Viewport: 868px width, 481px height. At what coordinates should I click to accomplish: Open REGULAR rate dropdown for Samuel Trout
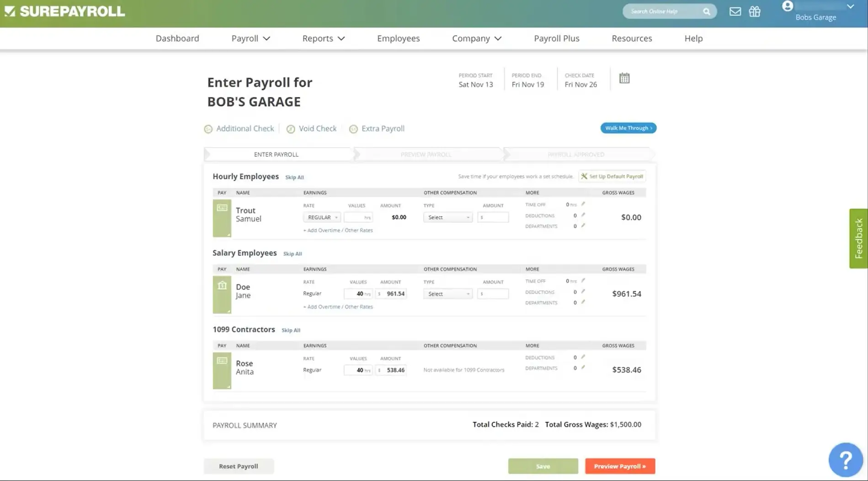click(x=322, y=218)
